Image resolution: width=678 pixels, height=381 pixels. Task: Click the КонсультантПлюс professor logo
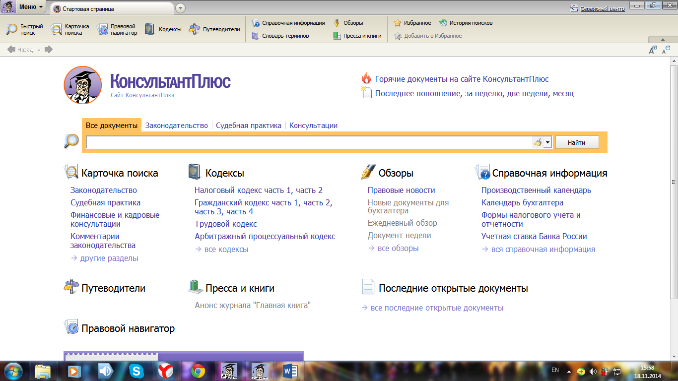pos(83,85)
